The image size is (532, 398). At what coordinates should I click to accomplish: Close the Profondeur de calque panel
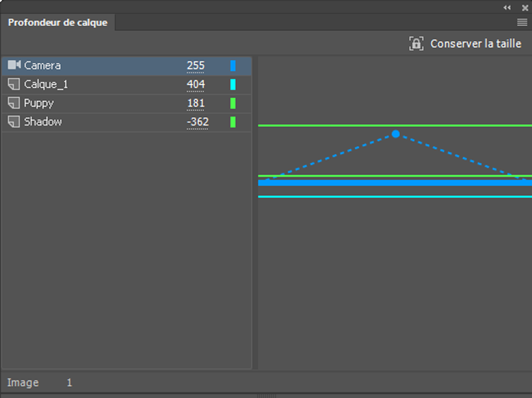pos(525,7)
